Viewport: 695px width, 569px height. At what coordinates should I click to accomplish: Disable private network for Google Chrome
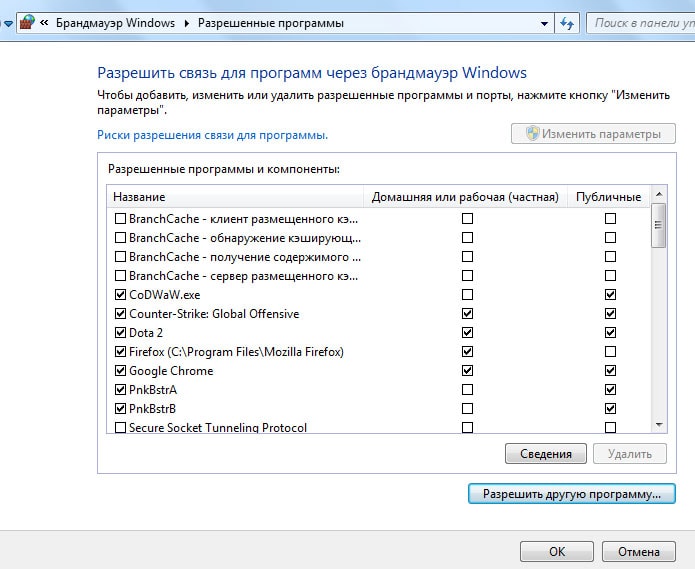pyautogui.click(x=467, y=370)
